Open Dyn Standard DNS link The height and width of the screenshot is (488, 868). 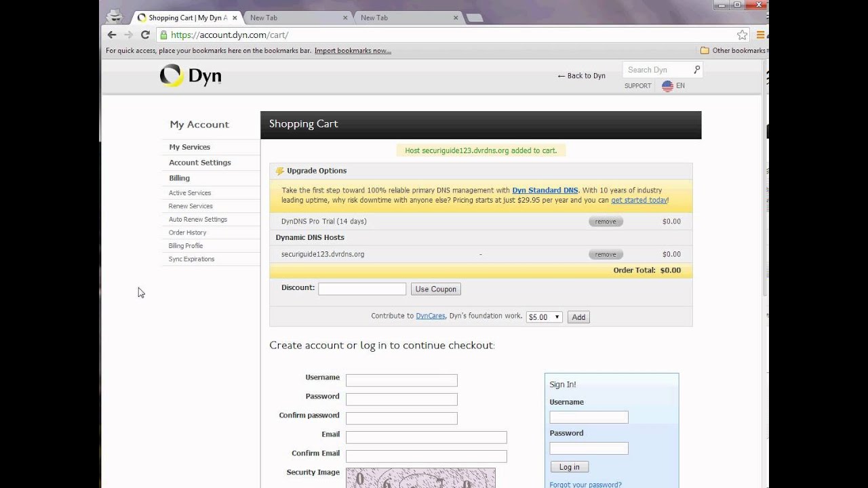(x=545, y=190)
